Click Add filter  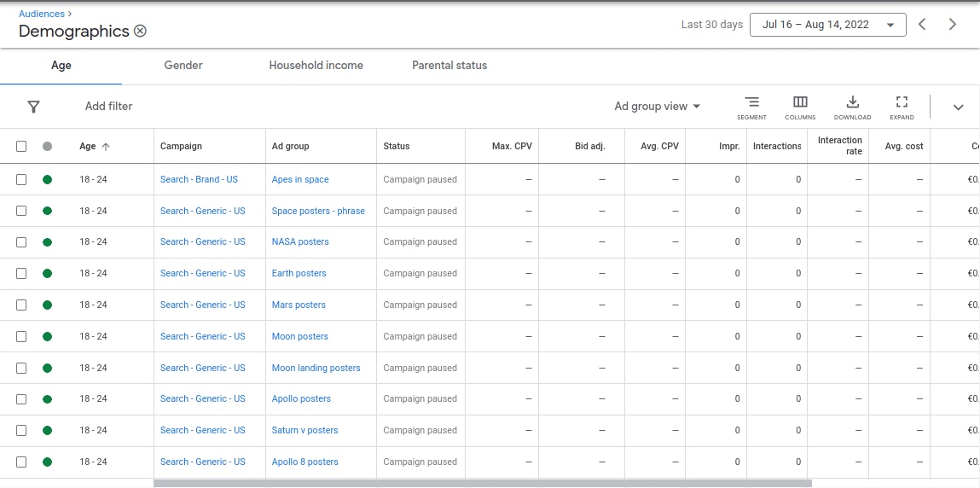[109, 107]
